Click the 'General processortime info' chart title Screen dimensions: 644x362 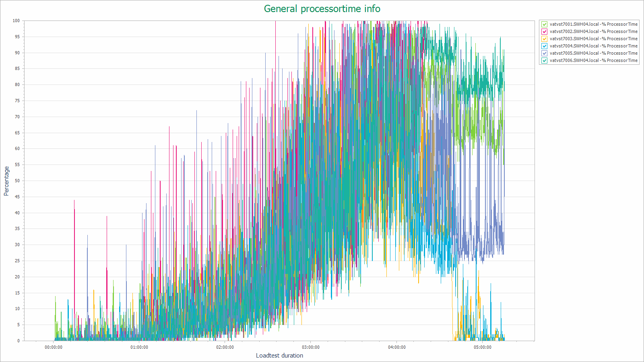[x=322, y=9]
